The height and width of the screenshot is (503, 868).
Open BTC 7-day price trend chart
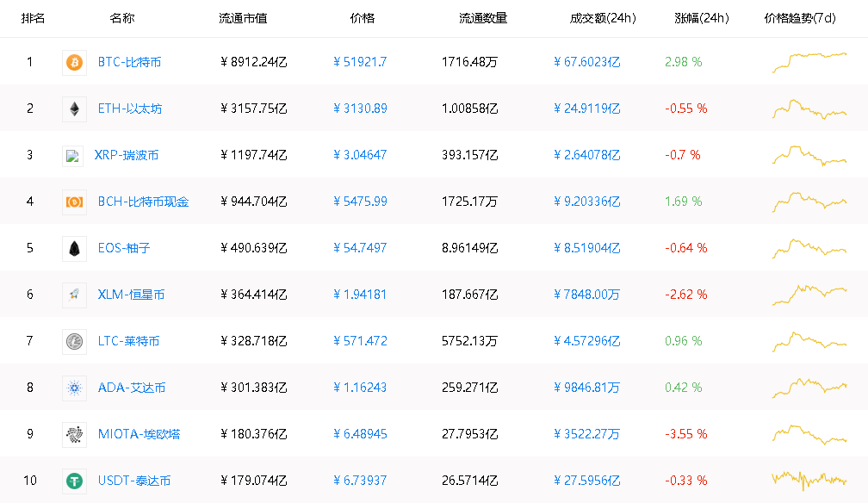click(809, 62)
